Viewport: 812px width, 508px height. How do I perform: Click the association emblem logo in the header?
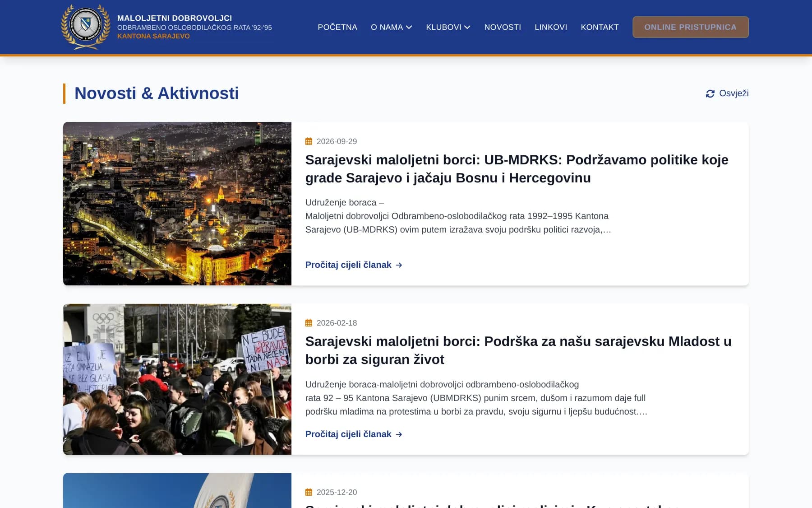click(x=86, y=27)
